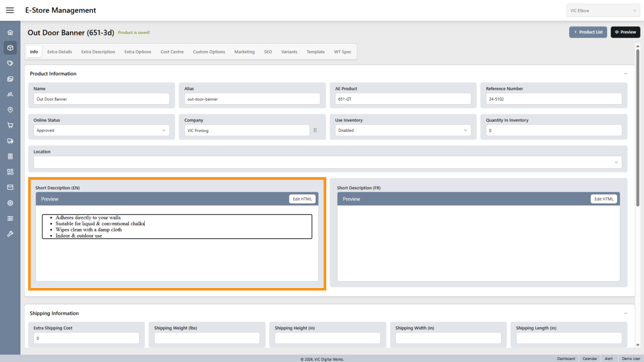Open the mail envelope sidebar icon

pos(10,187)
